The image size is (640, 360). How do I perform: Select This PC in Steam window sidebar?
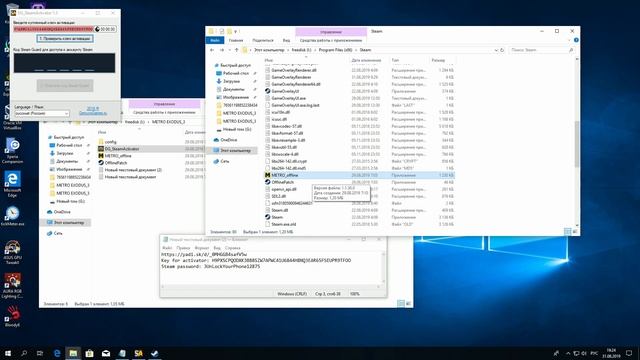(235, 150)
